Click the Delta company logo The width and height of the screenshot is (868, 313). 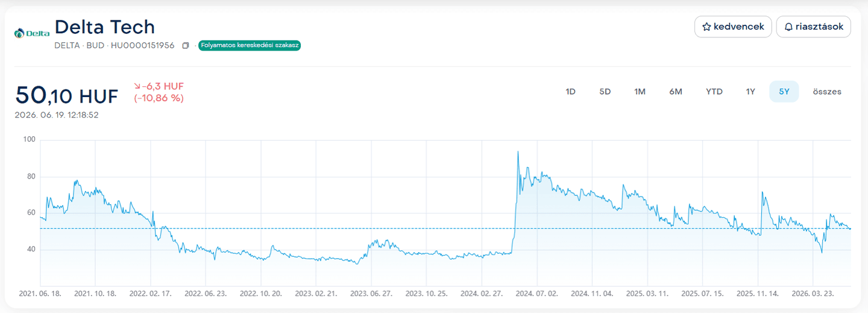tap(31, 33)
